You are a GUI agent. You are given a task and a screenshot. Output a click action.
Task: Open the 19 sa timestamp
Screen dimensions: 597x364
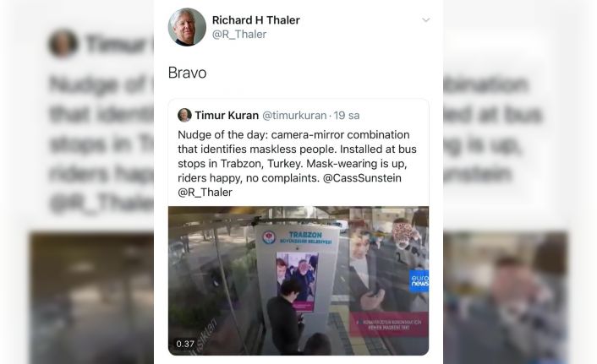pos(347,115)
